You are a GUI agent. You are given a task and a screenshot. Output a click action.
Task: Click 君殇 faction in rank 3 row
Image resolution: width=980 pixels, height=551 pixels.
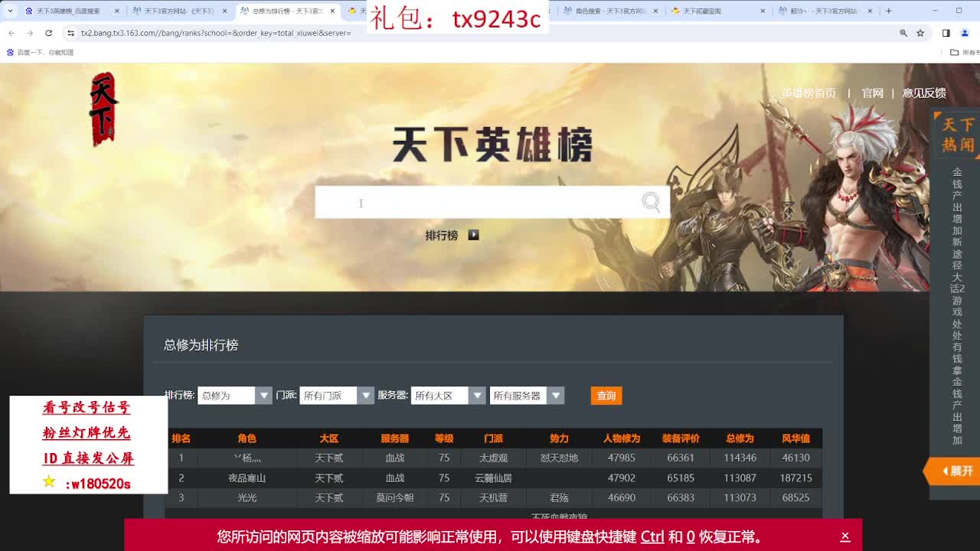pos(559,497)
